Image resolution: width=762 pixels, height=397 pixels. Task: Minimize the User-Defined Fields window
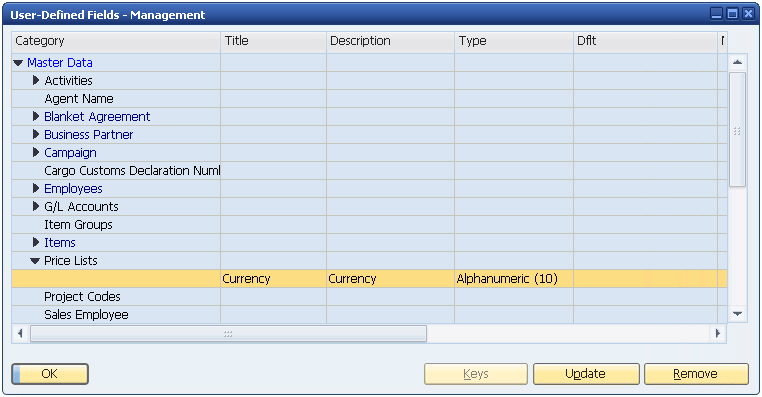pyautogui.click(x=716, y=14)
